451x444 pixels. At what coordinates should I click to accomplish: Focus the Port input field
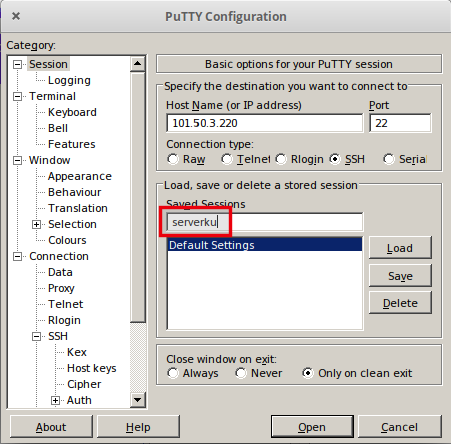coord(400,123)
